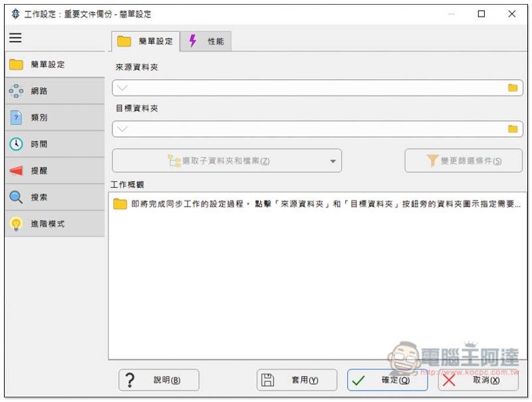Open the 類別 sidebar section

pyautogui.click(x=55, y=118)
